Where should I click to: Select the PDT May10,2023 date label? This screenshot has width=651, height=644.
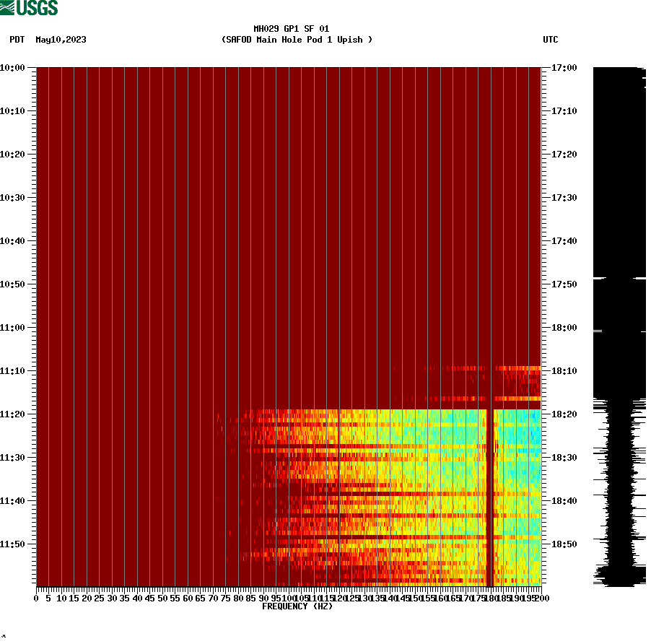(48, 40)
